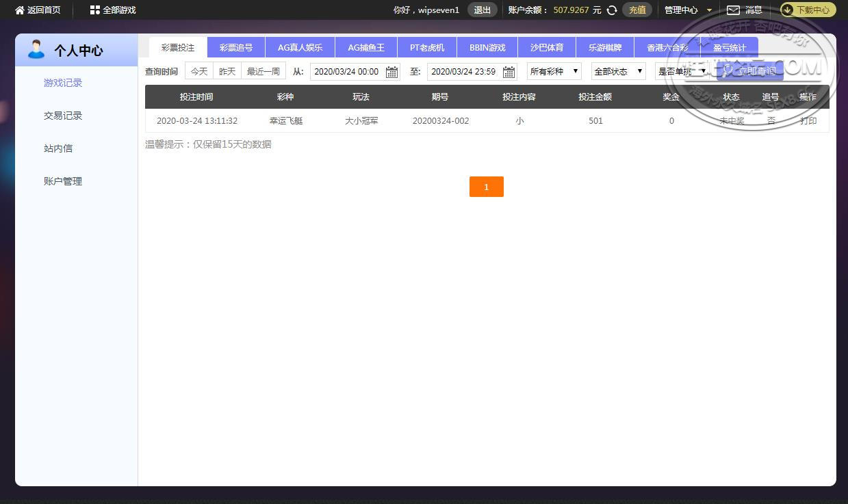Click the 退出 logout button
Screen dimensions: 848x504
tap(483, 10)
